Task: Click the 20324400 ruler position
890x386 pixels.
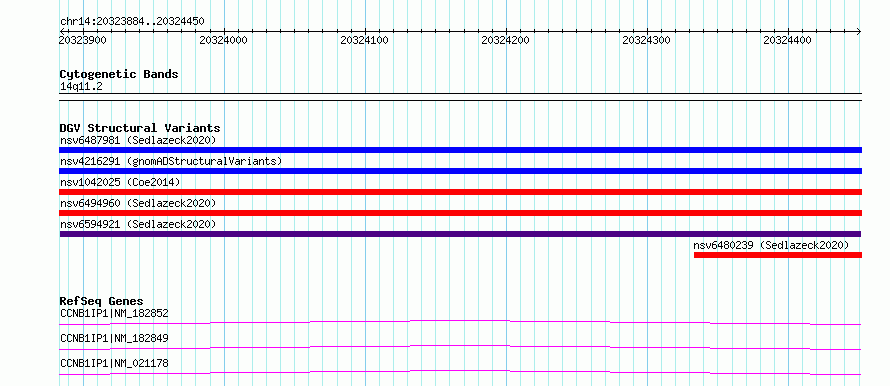Action: (x=787, y=40)
